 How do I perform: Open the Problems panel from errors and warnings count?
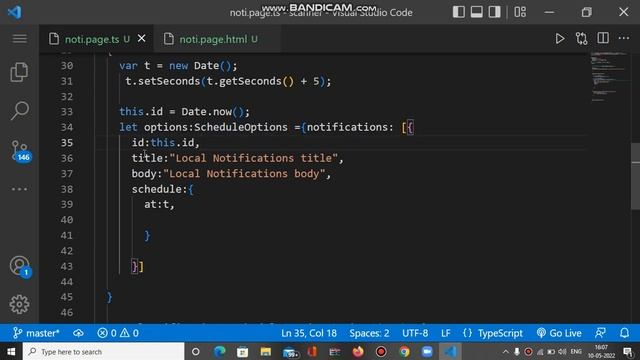118,333
